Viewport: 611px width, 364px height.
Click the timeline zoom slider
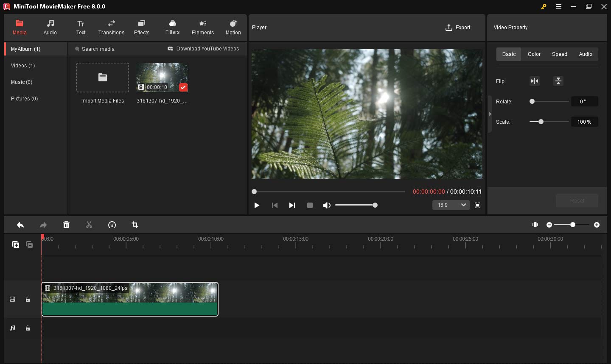tap(572, 225)
